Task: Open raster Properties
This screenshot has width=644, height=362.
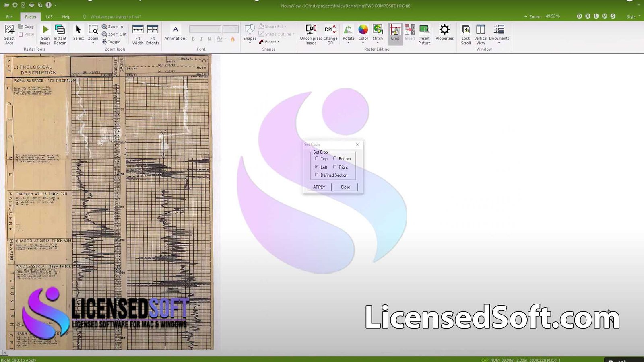Action: (444, 33)
